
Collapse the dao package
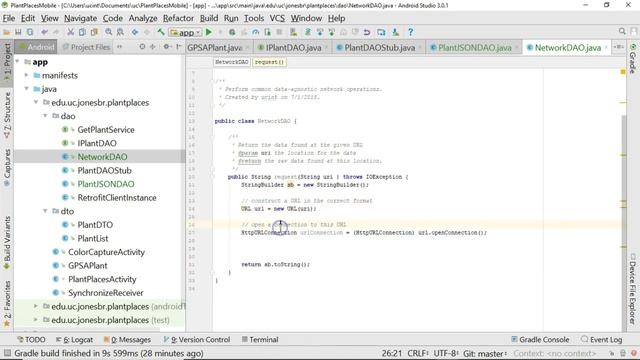click(x=45, y=116)
